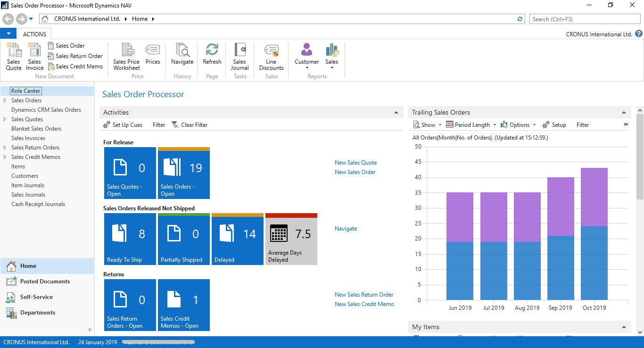
Task: Open Sales Credit Memos - Open tile
Action: pyautogui.click(x=184, y=305)
